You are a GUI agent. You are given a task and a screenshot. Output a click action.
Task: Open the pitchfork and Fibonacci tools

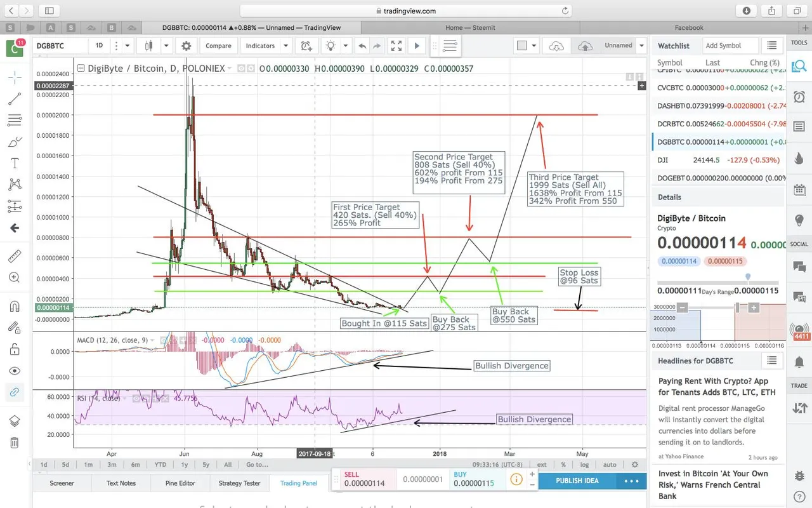pos(15,121)
